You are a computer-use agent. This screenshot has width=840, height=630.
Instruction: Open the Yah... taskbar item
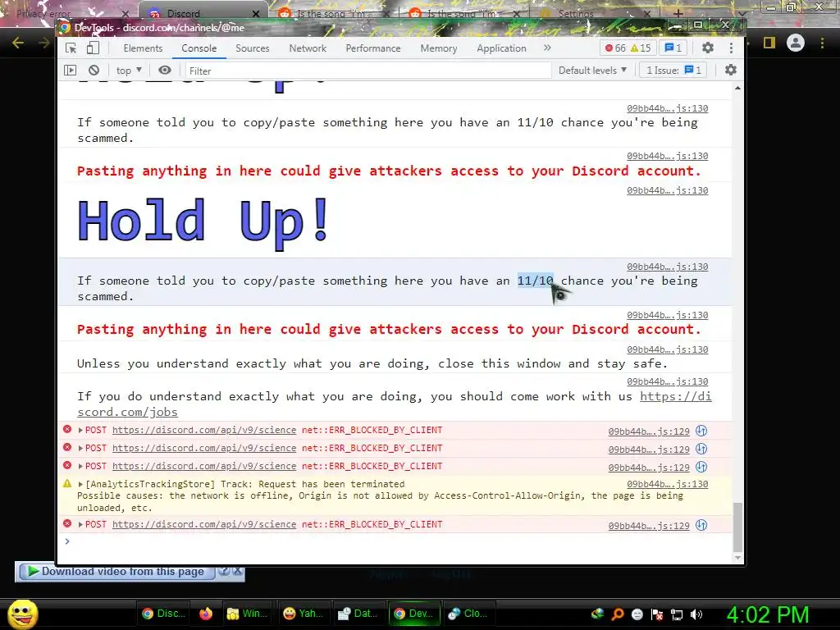click(303, 614)
